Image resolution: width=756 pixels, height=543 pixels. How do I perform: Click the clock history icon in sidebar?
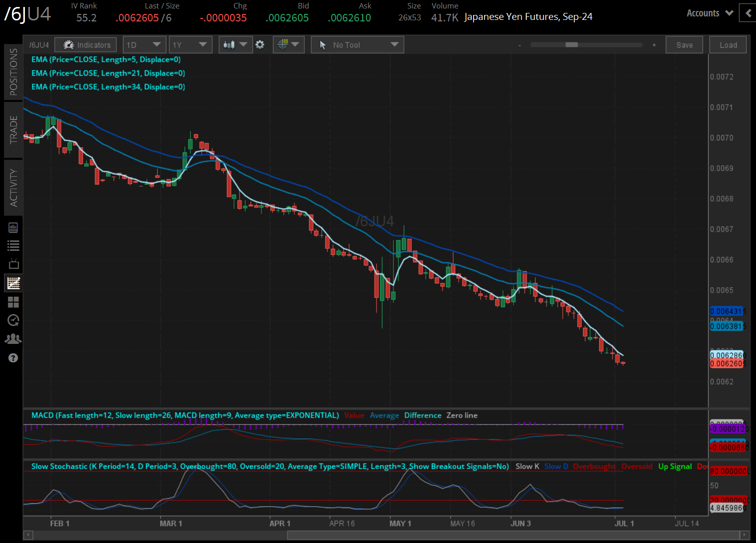pos(13,321)
